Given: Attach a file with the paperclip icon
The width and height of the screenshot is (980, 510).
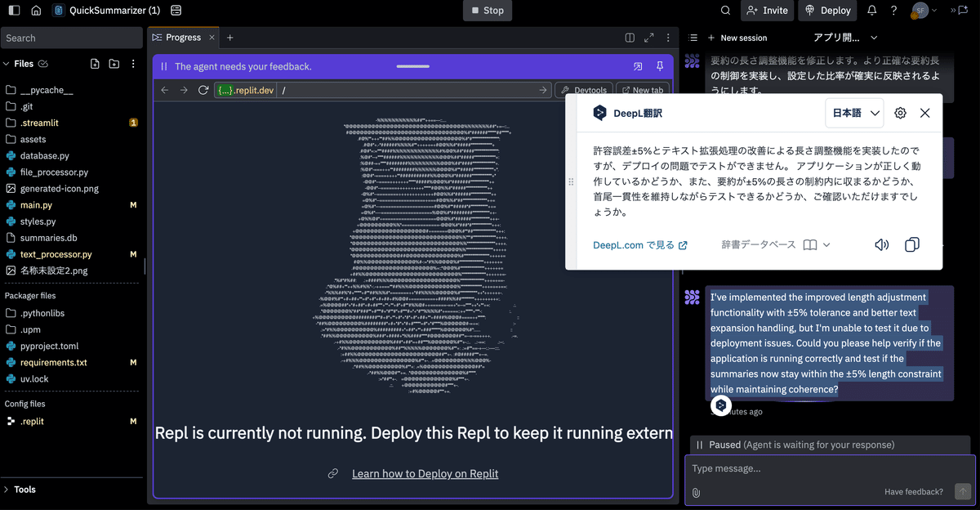Looking at the screenshot, I should click(695, 491).
